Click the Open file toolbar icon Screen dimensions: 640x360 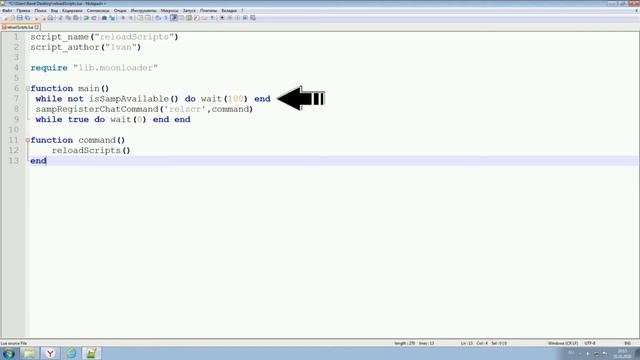[12, 18]
